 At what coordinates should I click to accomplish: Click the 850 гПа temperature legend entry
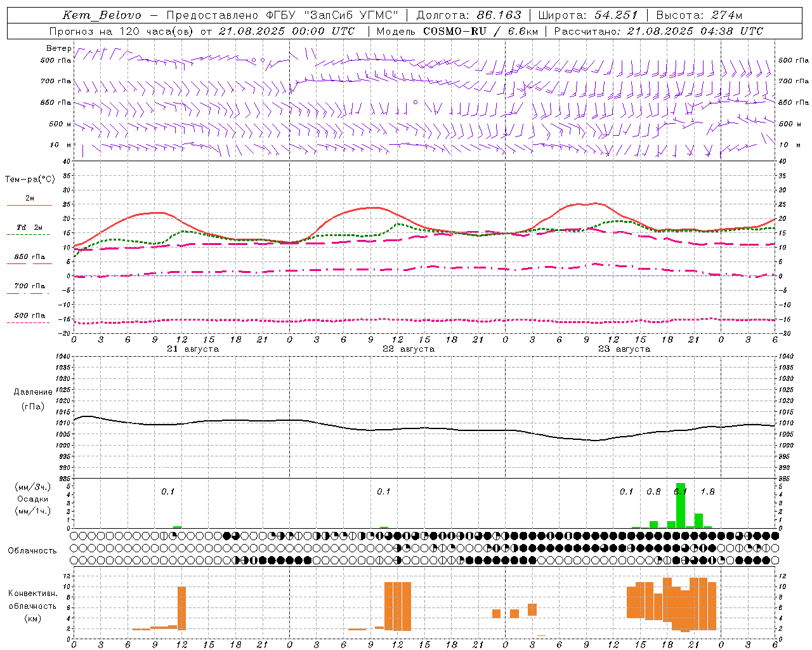coord(29,257)
